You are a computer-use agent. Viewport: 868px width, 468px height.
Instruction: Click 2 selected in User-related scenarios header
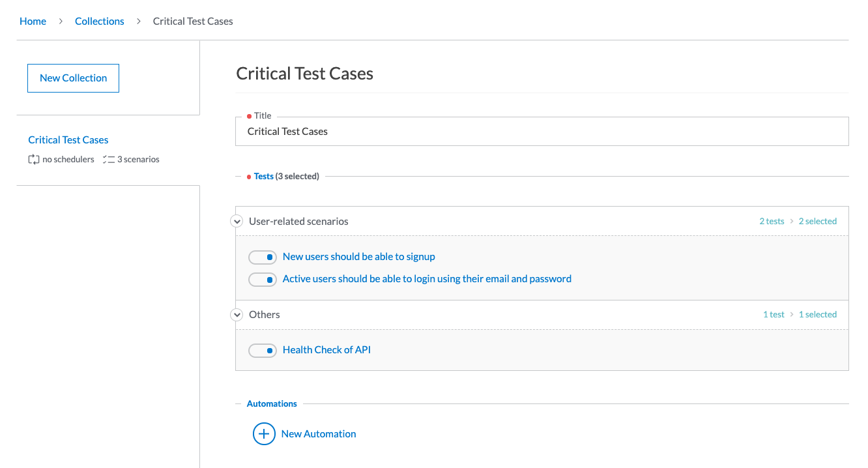[818, 222]
